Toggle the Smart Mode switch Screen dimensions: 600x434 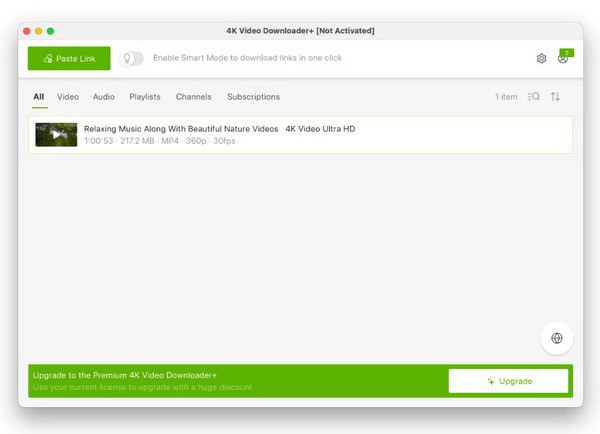tap(132, 58)
